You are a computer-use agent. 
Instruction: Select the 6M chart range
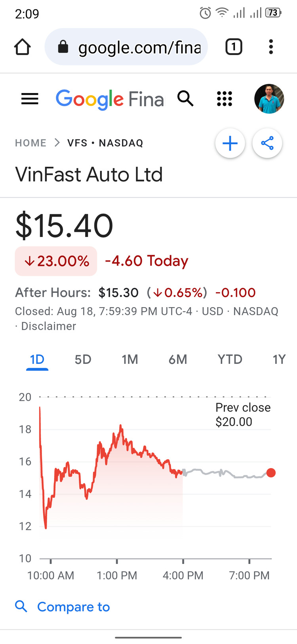[x=178, y=359]
